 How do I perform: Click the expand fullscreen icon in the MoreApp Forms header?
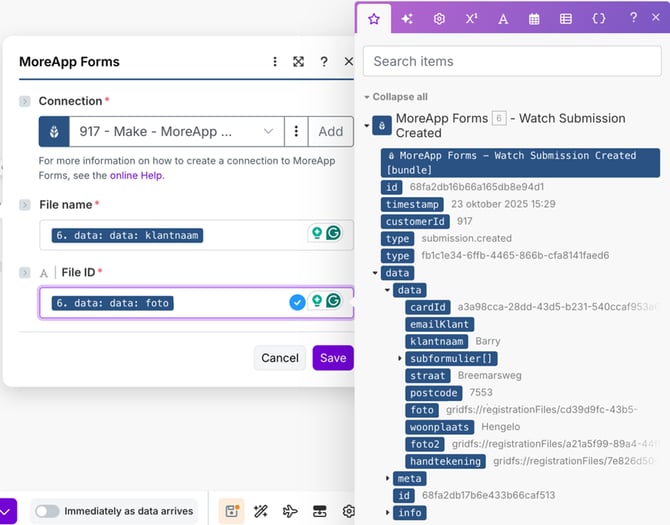click(298, 62)
